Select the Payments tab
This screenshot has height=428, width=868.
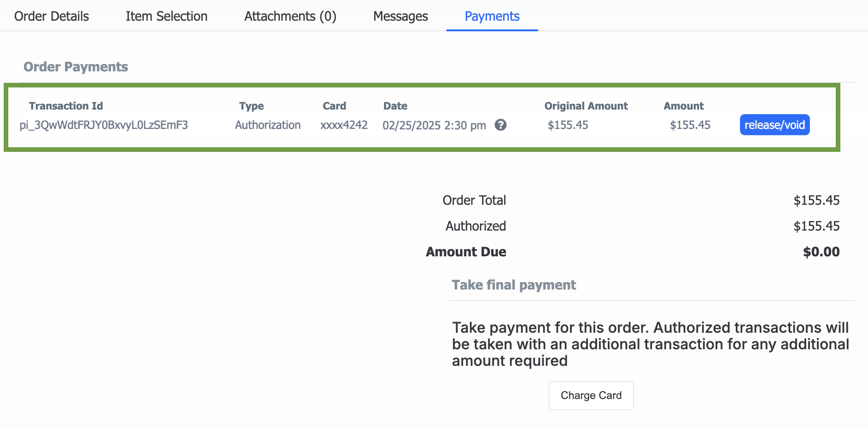(x=492, y=16)
